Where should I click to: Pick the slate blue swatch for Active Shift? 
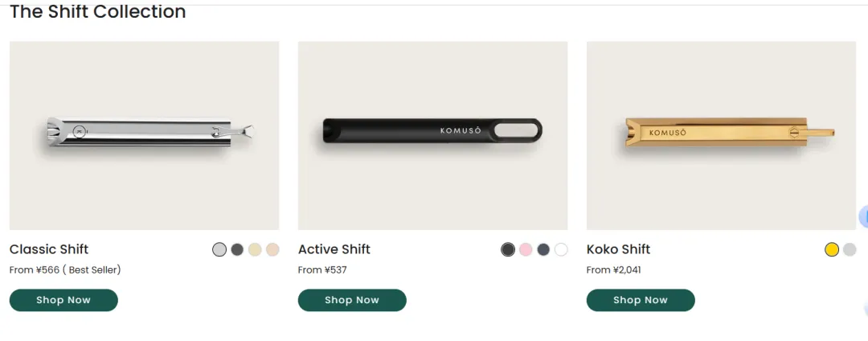pyautogui.click(x=543, y=250)
